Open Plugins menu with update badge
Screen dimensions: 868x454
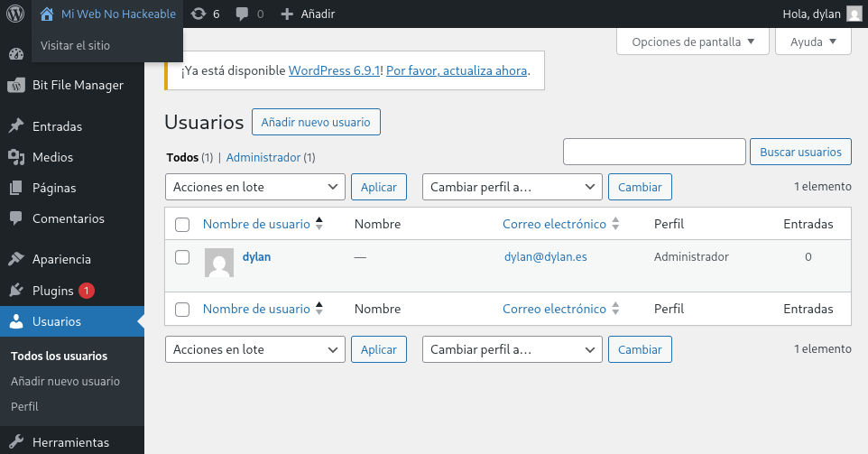pos(52,291)
